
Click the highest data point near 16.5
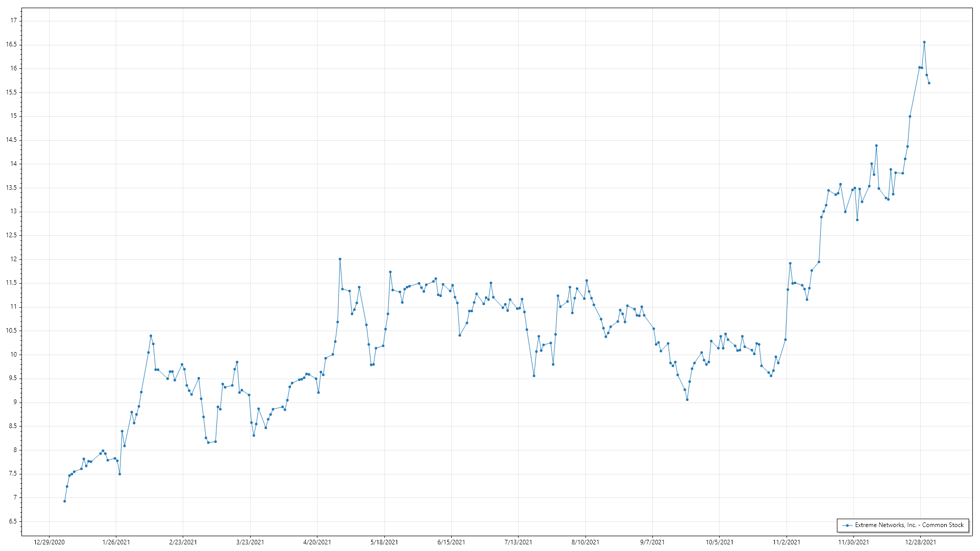(924, 42)
